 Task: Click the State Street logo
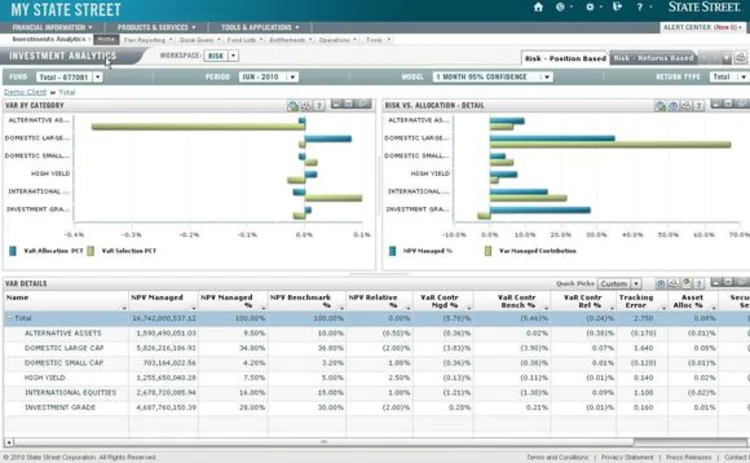coord(704,7)
